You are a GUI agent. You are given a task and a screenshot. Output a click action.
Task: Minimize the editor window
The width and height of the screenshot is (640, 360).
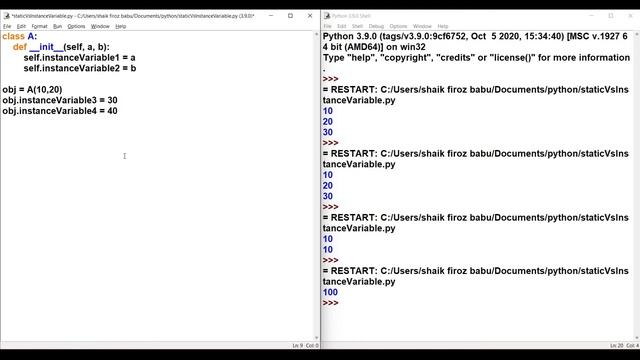[x=271, y=16]
